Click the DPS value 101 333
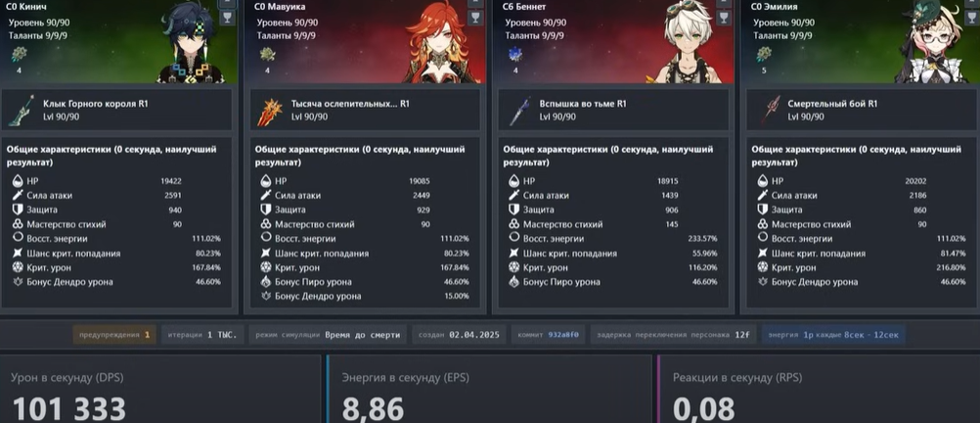Screen dimensions: 980x423 click(68, 409)
